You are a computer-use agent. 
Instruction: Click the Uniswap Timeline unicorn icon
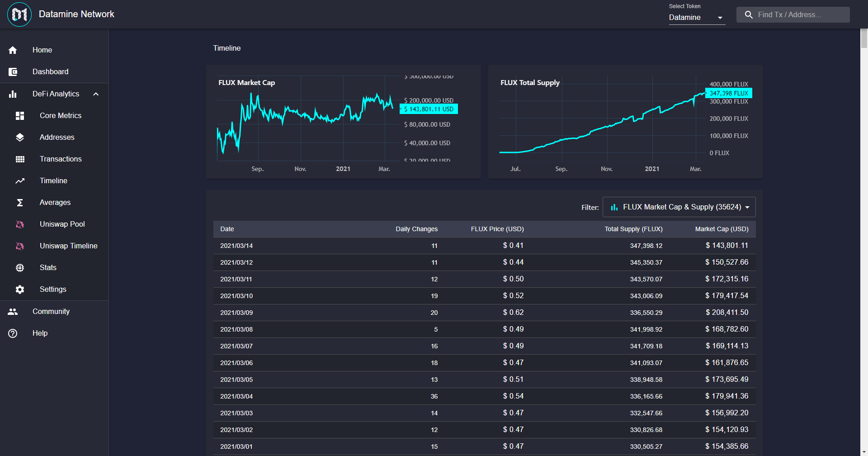click(x=20, y=246)
